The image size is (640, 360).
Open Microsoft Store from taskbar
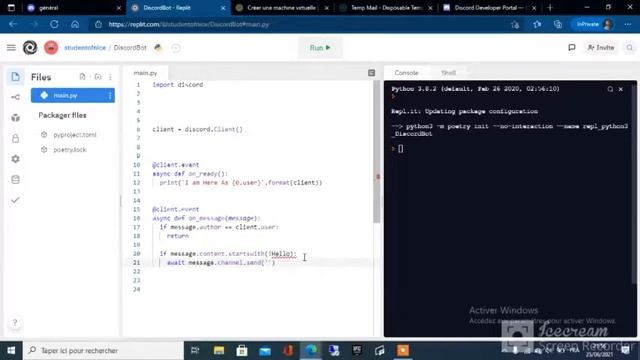(242, 351)
